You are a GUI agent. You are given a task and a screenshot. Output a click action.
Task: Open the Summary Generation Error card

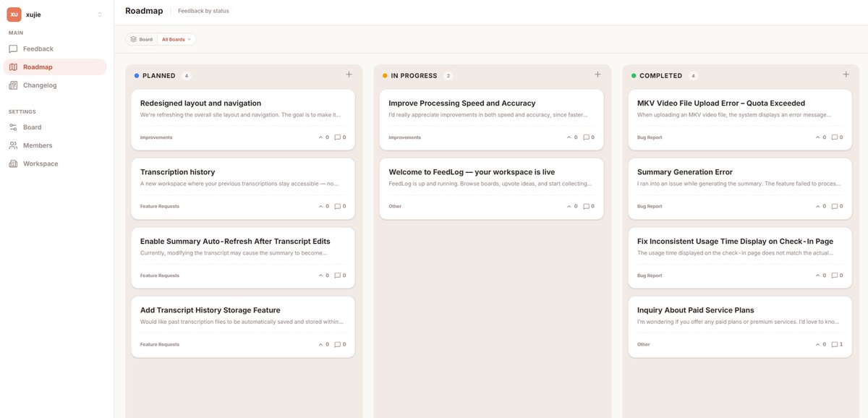click(x=740, y=189)
